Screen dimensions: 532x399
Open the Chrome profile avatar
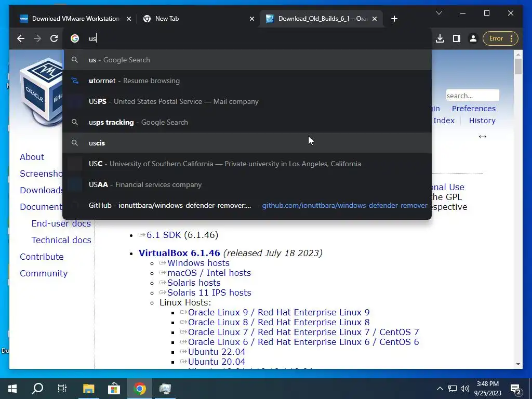click(x=473, y=38)
